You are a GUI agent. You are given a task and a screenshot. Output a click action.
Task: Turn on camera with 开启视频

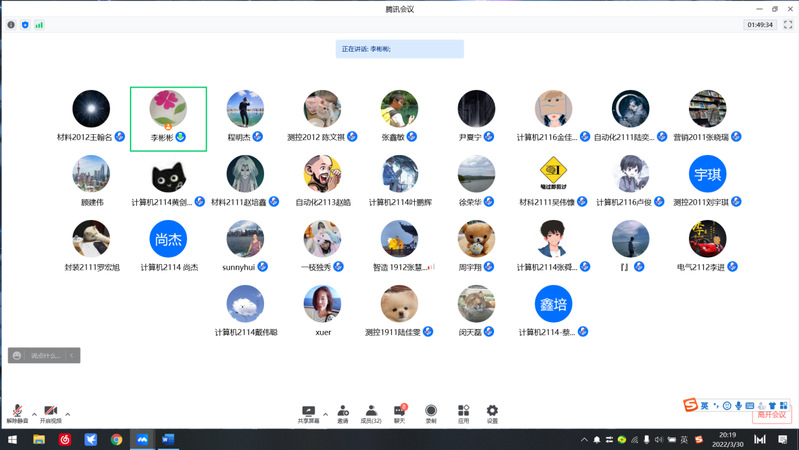point(50,413)
